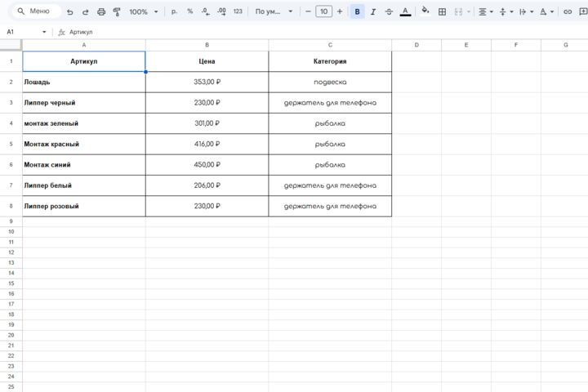Viewport: 588px width, 392px height.
Task: Insert a comment
Action: (x=583, y=12)
